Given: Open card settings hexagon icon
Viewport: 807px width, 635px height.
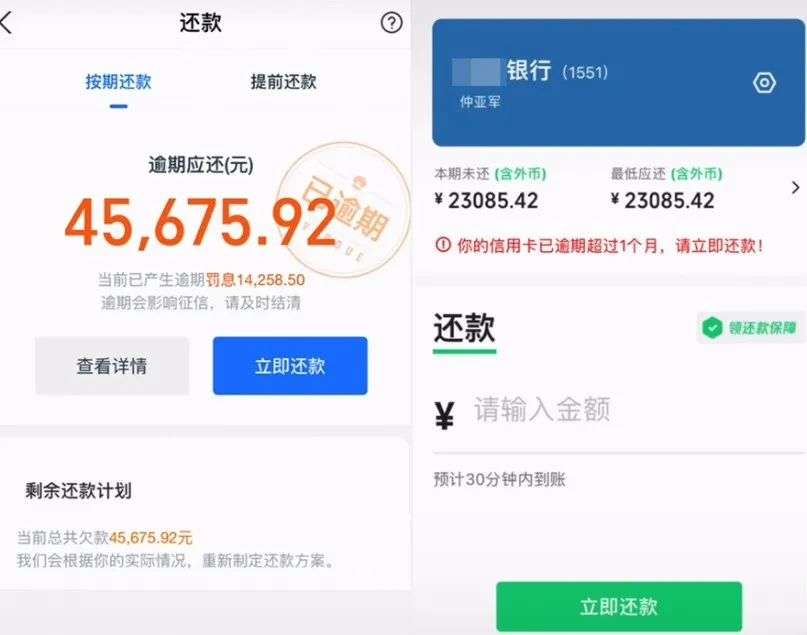Looking at the screenshot, I should (764, 83).
